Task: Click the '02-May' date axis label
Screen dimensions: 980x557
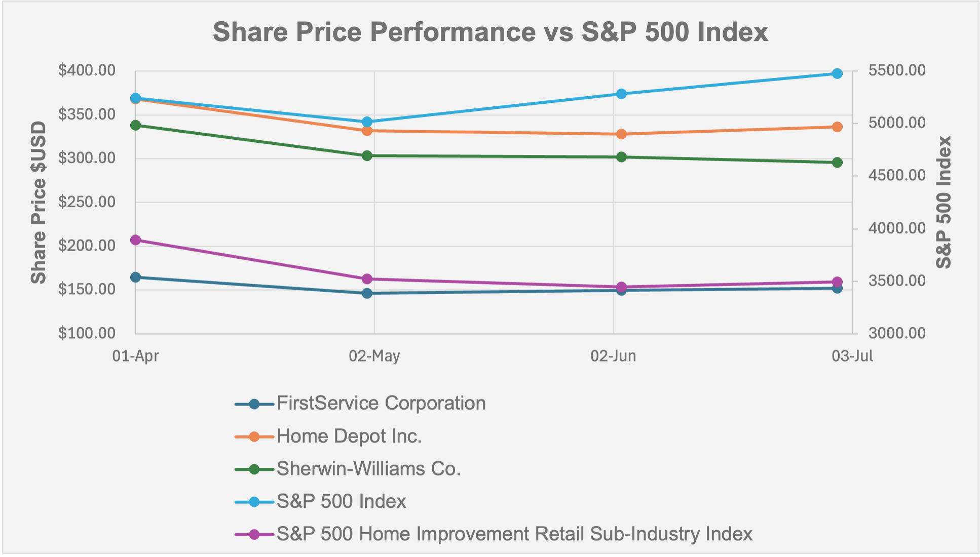Action: [374, 356]
